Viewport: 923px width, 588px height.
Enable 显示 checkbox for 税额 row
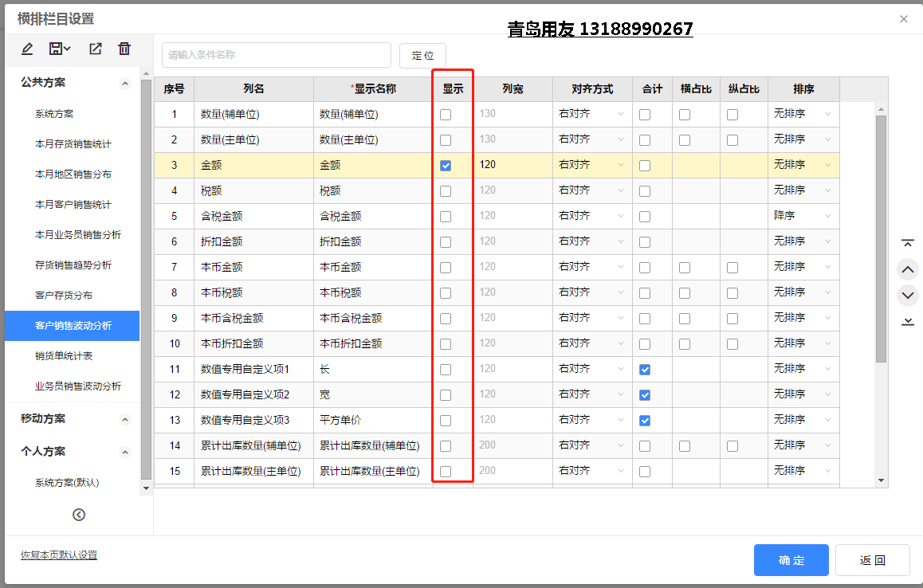(446, 191)
